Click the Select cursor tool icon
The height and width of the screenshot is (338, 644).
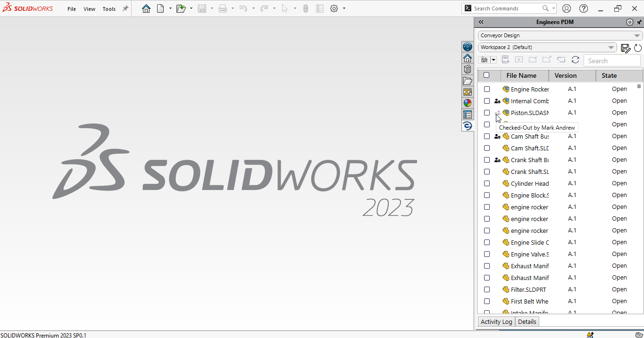pyautogui.click(x=285, y=8)
